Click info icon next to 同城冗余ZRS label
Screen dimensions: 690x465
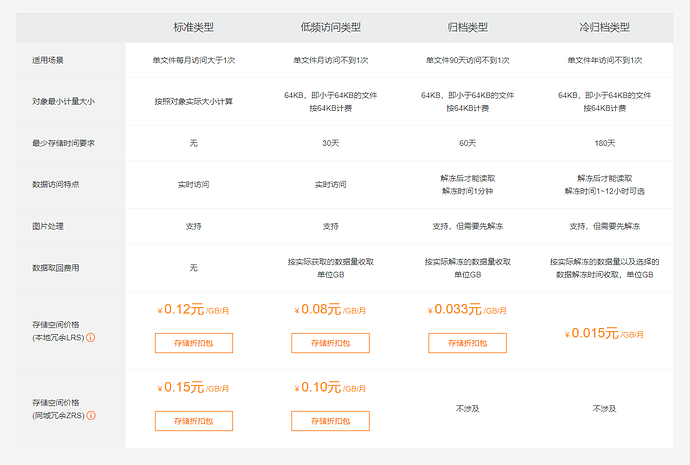tap(92, 416)
